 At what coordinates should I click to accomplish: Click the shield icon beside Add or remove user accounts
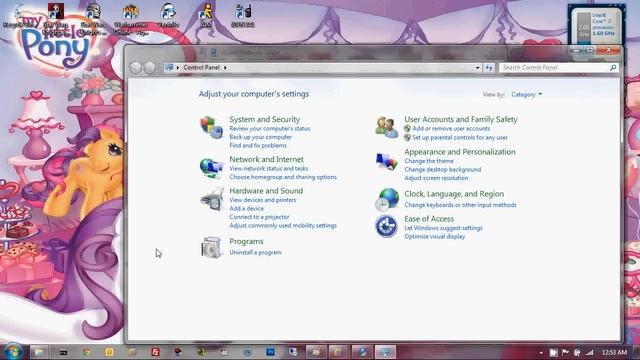tap(407, 128)
